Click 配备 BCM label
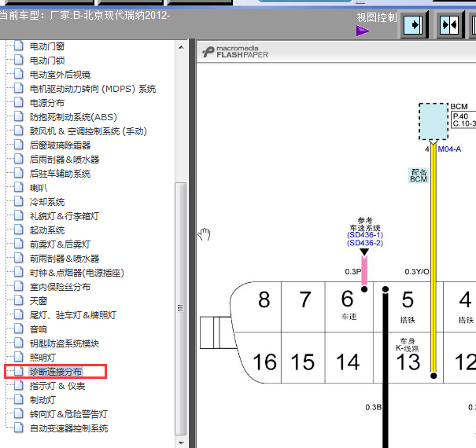The image size is (476, 448). click(x=419, y=175)
